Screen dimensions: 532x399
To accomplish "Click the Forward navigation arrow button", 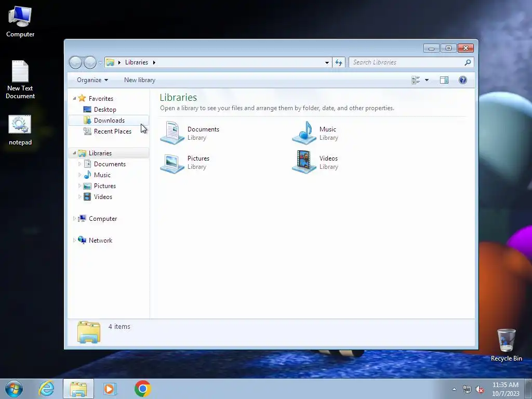I will [90, 62].
